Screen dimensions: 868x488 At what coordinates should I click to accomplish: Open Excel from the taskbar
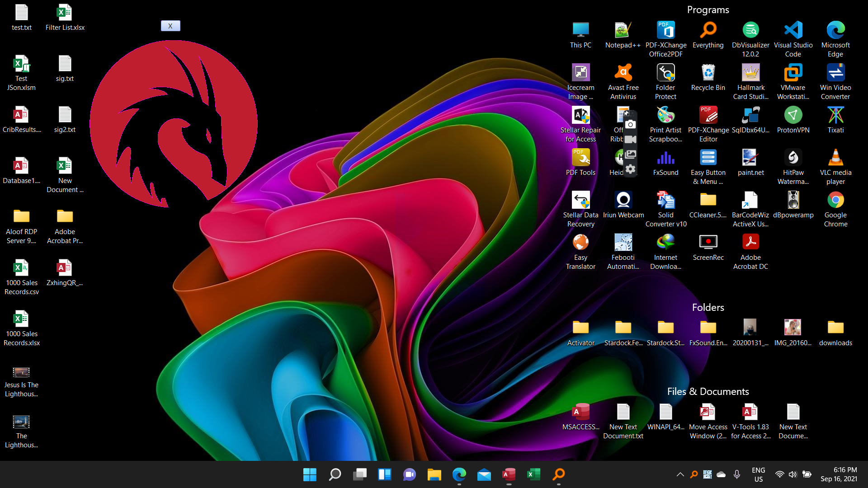click(533, 474)
